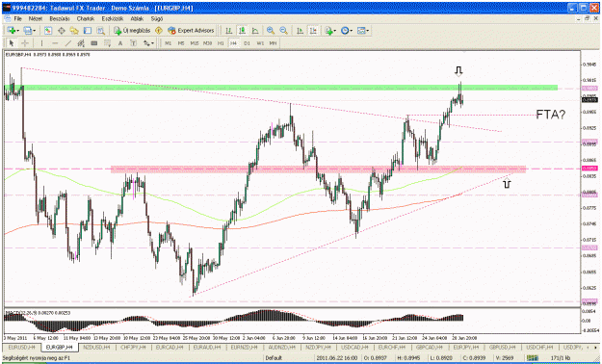Image resolution: width=602 pixels, height=364 pixels.
Task: Zoom in on the chart
Action: [x=271, y=31]
